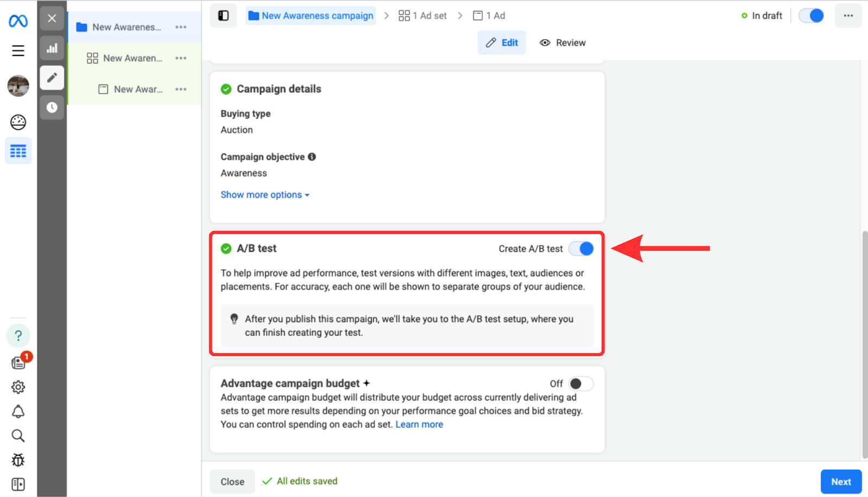Viewport: 868px width, 497px height.
Task: Open the Learn more link
Action: point(419,424)
